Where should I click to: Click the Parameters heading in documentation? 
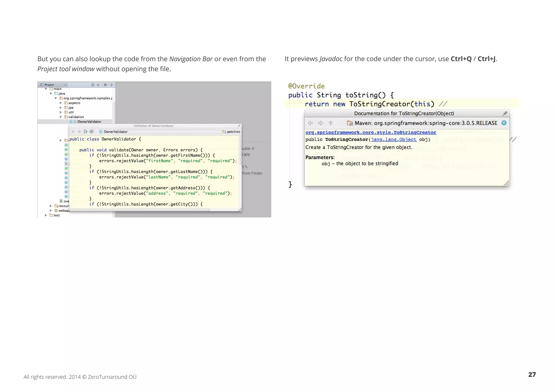tap(320, 157)
